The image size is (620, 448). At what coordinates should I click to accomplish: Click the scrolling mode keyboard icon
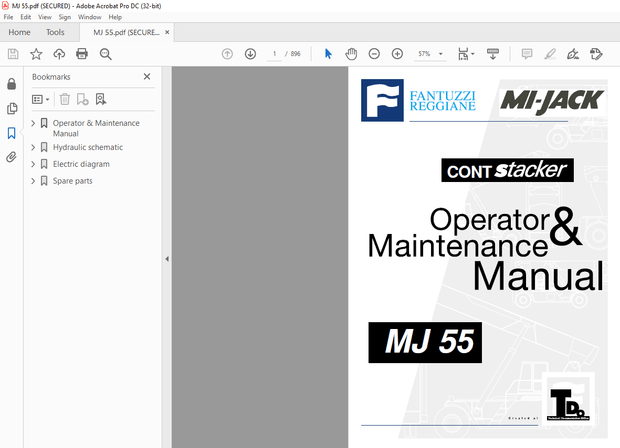point(493,54)
